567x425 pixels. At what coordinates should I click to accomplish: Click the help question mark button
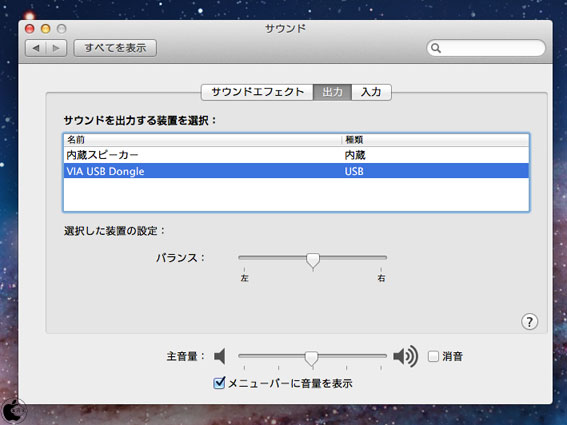pos(529,322)
